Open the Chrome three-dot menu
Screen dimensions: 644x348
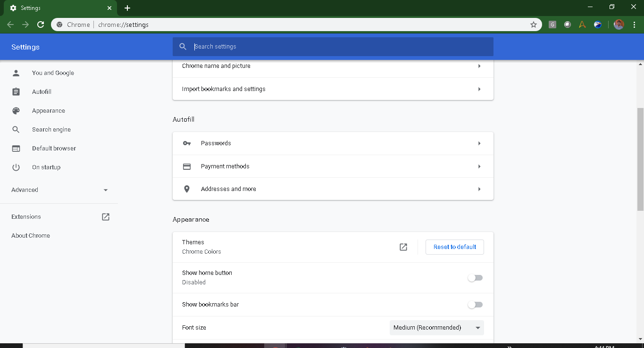634,25
